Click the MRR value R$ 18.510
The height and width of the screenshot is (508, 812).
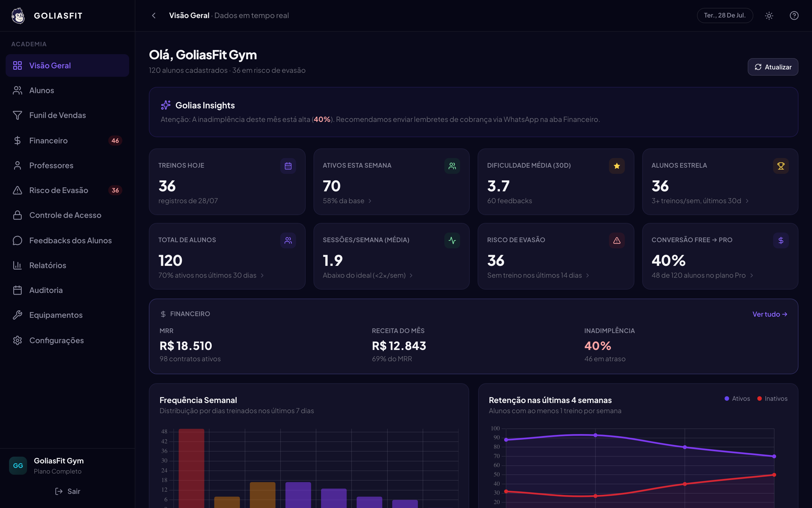[186, 346]
